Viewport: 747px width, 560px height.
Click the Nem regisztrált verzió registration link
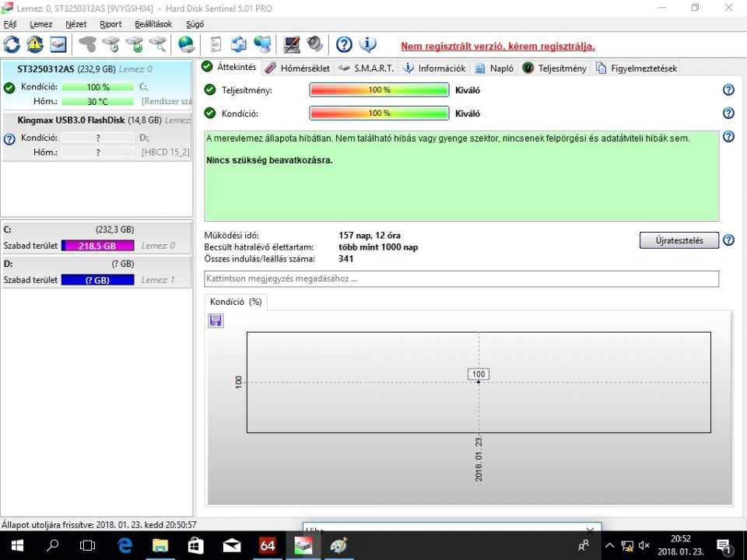(498, 46)
